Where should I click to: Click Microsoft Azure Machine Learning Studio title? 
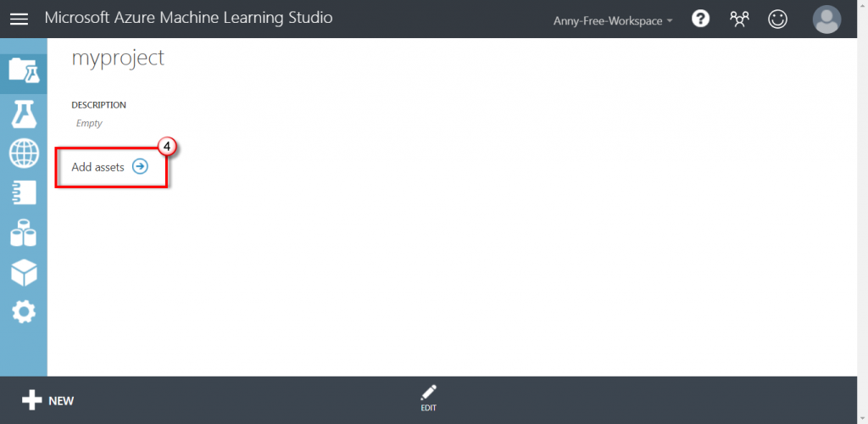pos(189,19)
